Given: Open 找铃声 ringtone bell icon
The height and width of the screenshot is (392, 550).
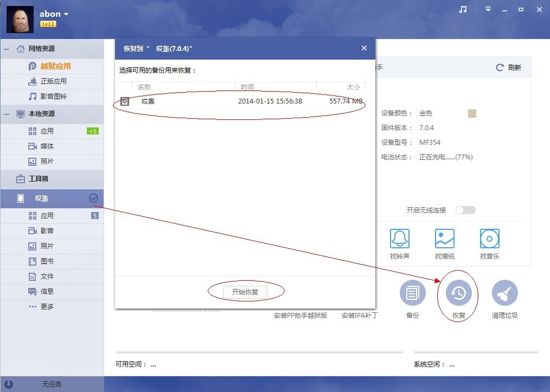Looking at the screenshot, I should click(x=400, y=239).
